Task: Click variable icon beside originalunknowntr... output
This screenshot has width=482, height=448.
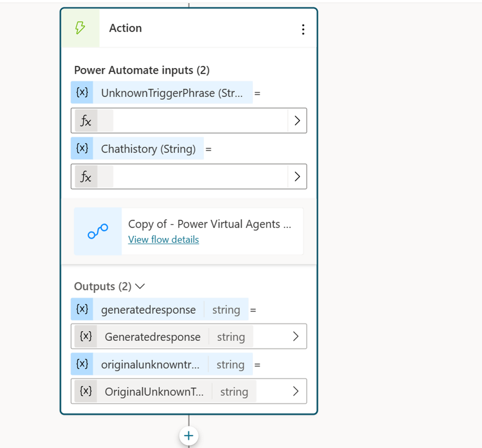Action: coord(82,364)
